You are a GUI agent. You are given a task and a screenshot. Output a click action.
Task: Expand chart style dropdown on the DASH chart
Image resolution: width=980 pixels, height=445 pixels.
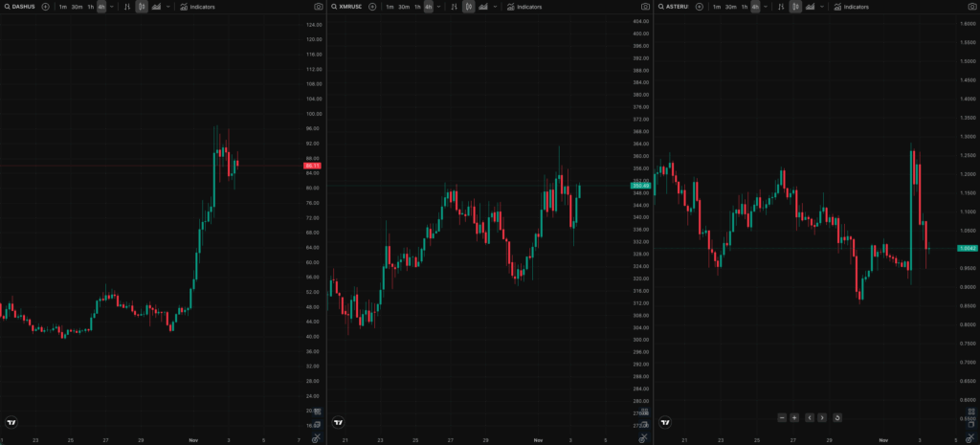pyautogui.click(x=168, y=7)
